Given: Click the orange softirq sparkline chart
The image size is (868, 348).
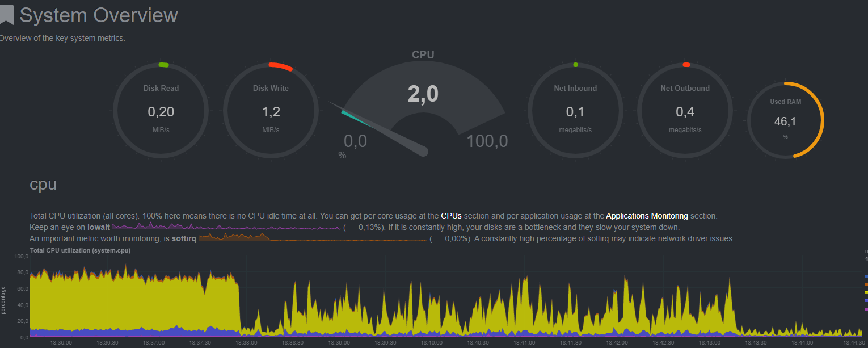Looking at the screenshot, I should coord(313,239).
